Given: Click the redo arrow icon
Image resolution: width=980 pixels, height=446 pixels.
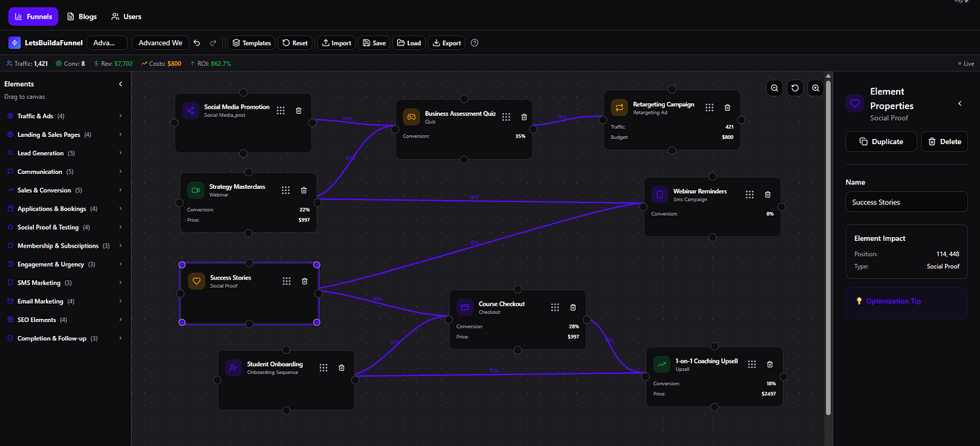Looking at the screenshot, I should (x=213, y=43).
